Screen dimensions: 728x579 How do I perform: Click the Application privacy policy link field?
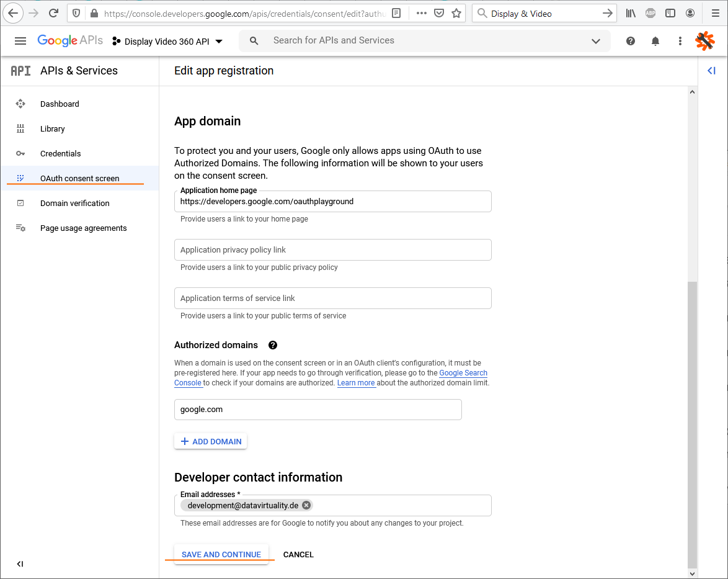(x=332, y=249)
